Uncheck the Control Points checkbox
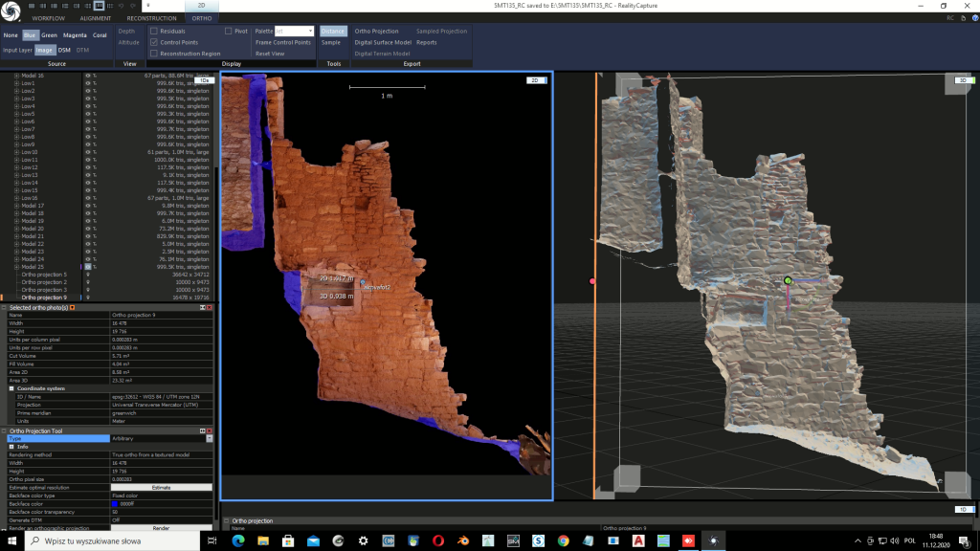 pyautogui.click(x=154, y=42)
